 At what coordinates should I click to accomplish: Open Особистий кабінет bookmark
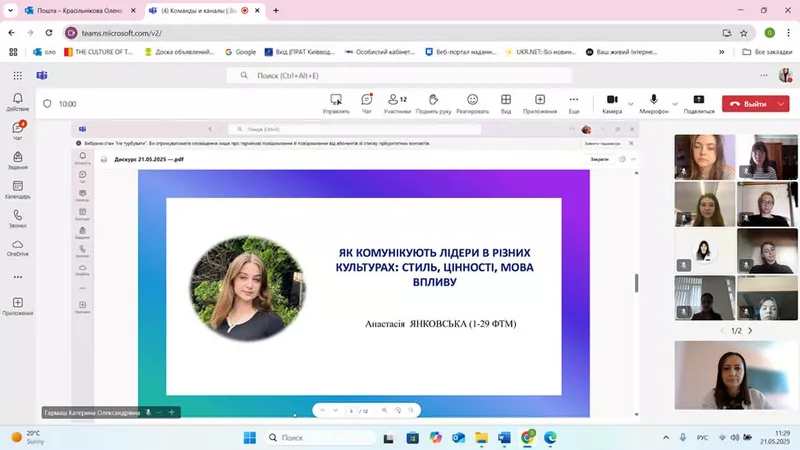380,52
